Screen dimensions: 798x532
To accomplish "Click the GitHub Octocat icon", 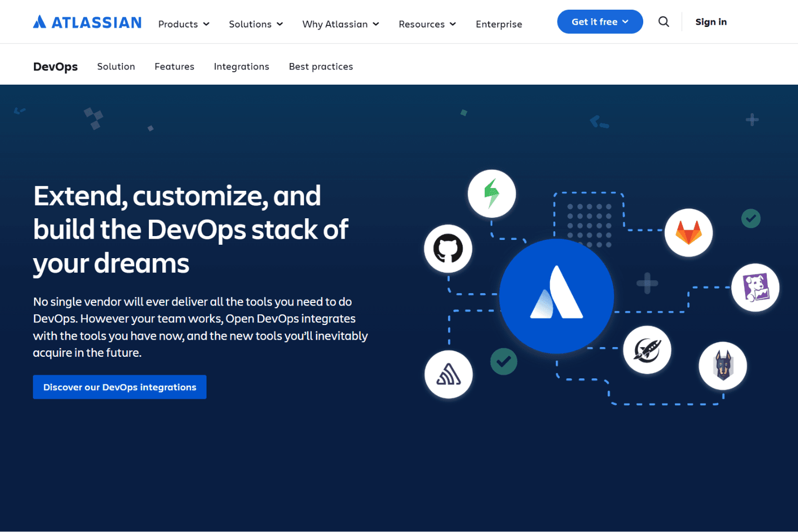I will [448, 249].
